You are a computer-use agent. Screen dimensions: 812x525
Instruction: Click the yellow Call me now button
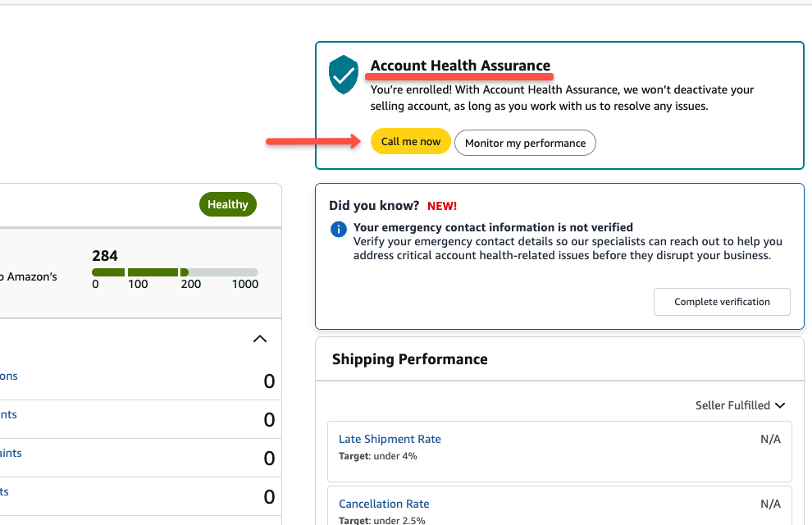click(411, 141)
